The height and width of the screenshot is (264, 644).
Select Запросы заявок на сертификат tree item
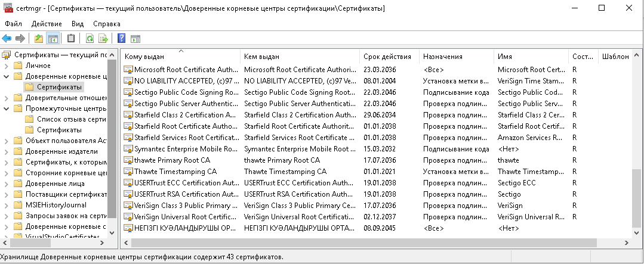66,216
